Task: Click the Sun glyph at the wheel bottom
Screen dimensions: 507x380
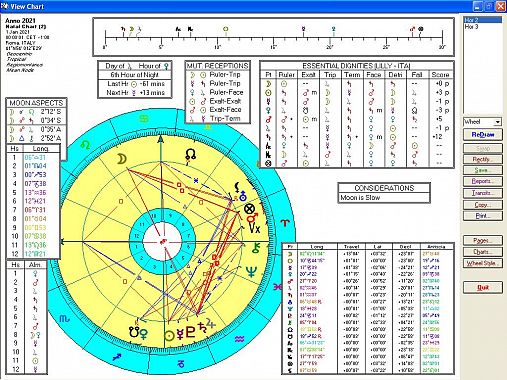Action: click(169, 335)
